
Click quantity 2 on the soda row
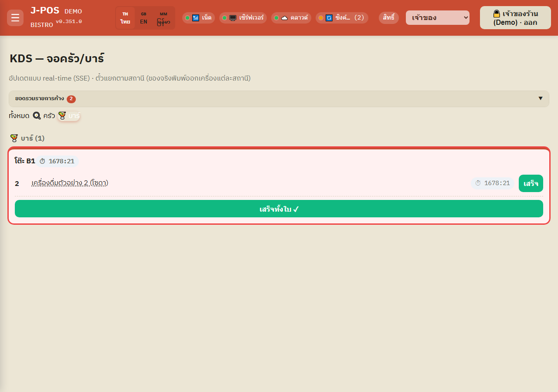17,184
